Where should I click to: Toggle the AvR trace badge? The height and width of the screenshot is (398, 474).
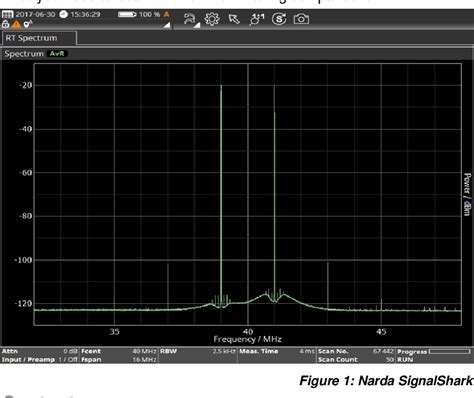[57, 54]
